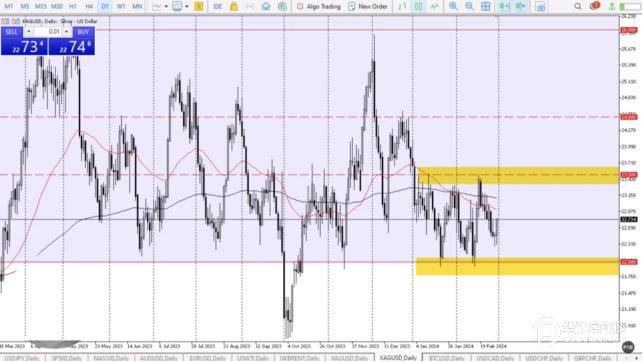Open the search magnifier in toolbar

578,6
